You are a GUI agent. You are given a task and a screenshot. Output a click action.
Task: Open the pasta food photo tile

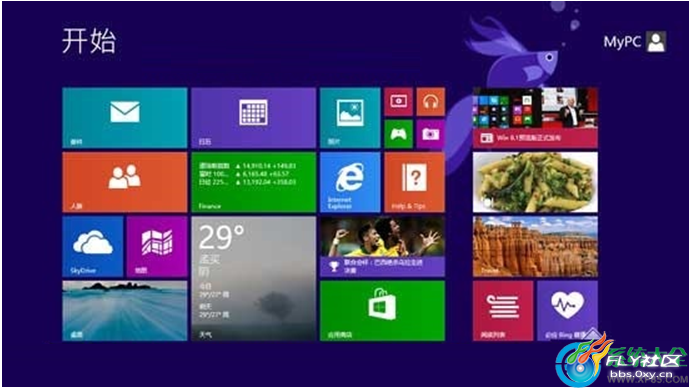[535, 182]
